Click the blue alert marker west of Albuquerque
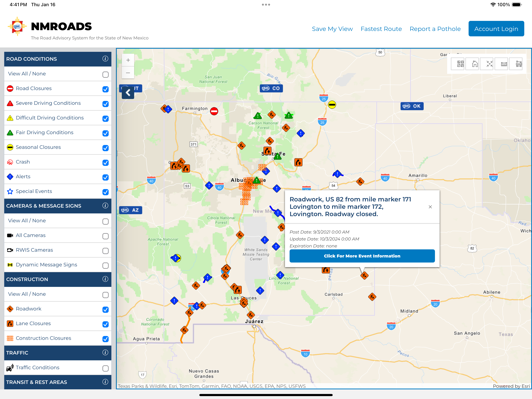This screenshot has width=532, height=399. click(209, 185)
